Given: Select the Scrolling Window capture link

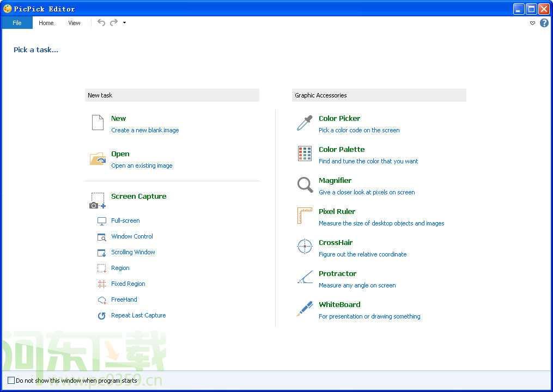Looking at the screenshot, I should coord(133,252).
